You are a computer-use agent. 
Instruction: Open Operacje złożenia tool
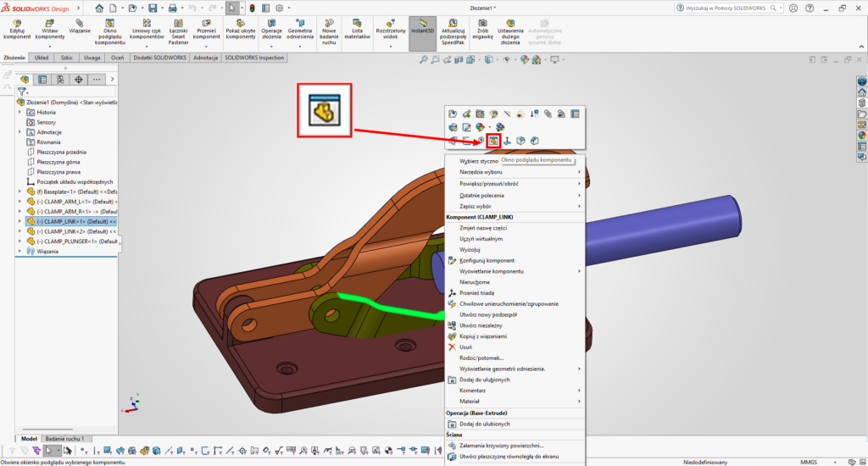pyautogui.click(x=271, y=30)
